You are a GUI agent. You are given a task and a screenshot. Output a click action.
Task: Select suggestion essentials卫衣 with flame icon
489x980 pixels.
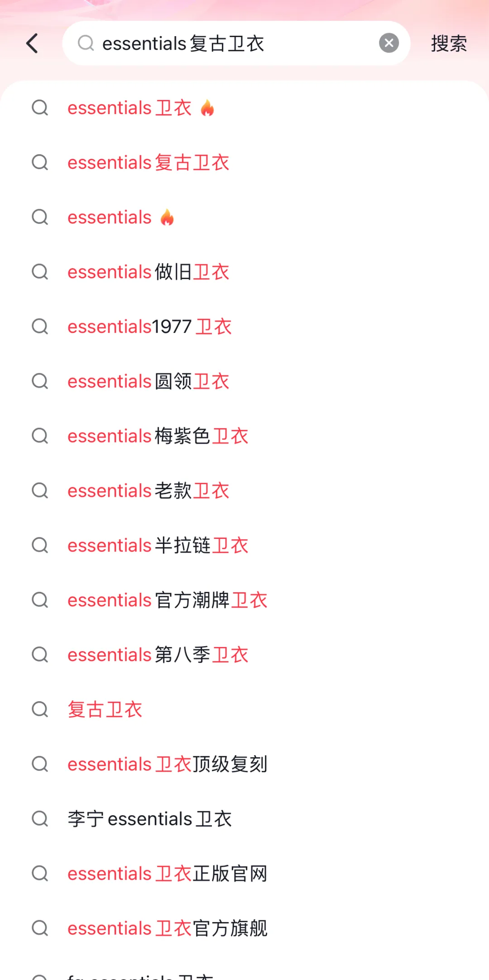point(244,108)
